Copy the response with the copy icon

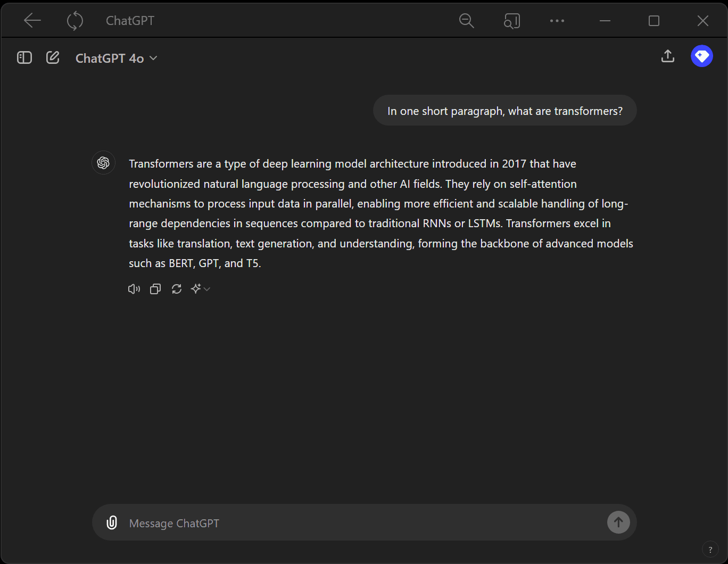(x=155, y=289)
